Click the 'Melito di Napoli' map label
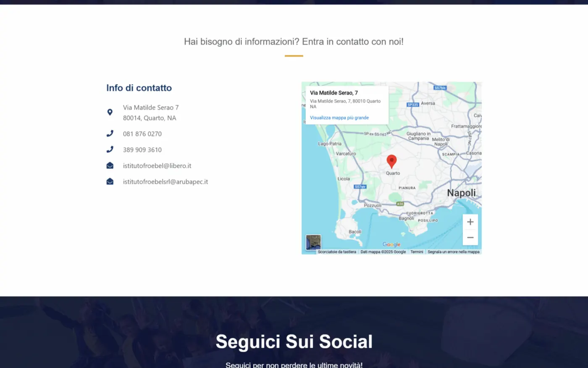The height and width of the screenshot is (368, 588). [x=441, y=142]
